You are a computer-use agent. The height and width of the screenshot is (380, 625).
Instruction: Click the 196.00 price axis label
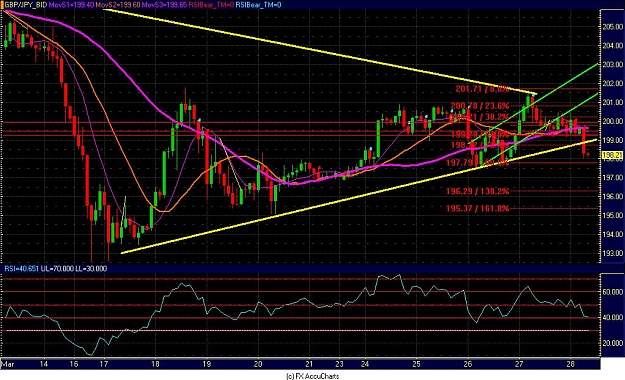click(x=613, y=196)
